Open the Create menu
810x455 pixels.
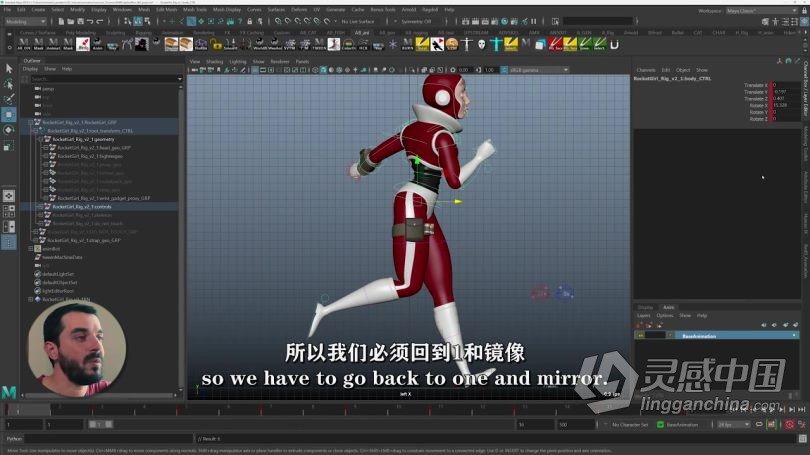(38, 10)
